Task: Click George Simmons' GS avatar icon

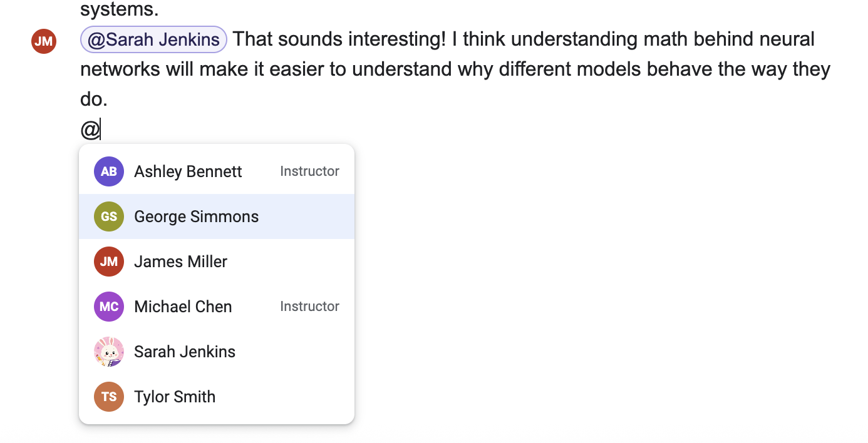Action: pyautogui.click(x=109, y=216)
